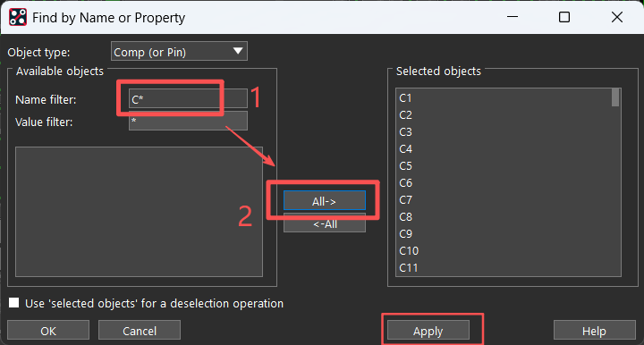This screenshot has height=345, width=644.
Task: Click the Selected objects list scrollbar thumb
Action: pyautogui.click(x=615, y=97)
